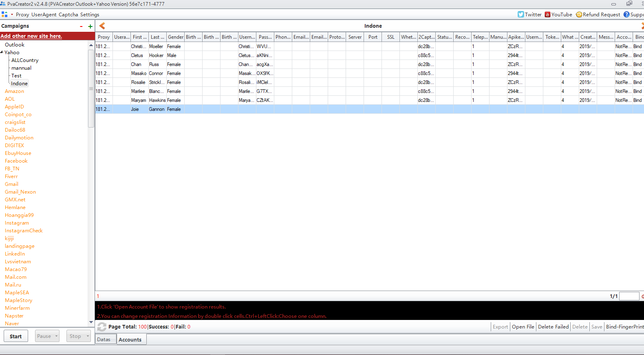Open the YouTube icon in top bar
The image size is (644, 355).
point(547,14)
